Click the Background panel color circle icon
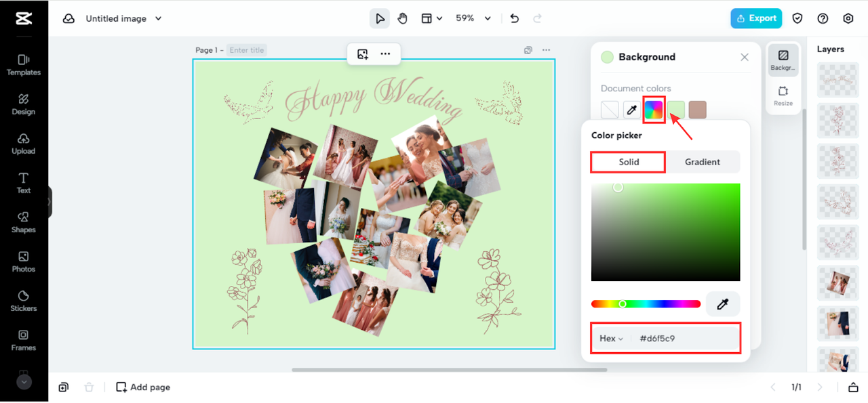Screen dimensions: 868x403 (x=608, y=57)
